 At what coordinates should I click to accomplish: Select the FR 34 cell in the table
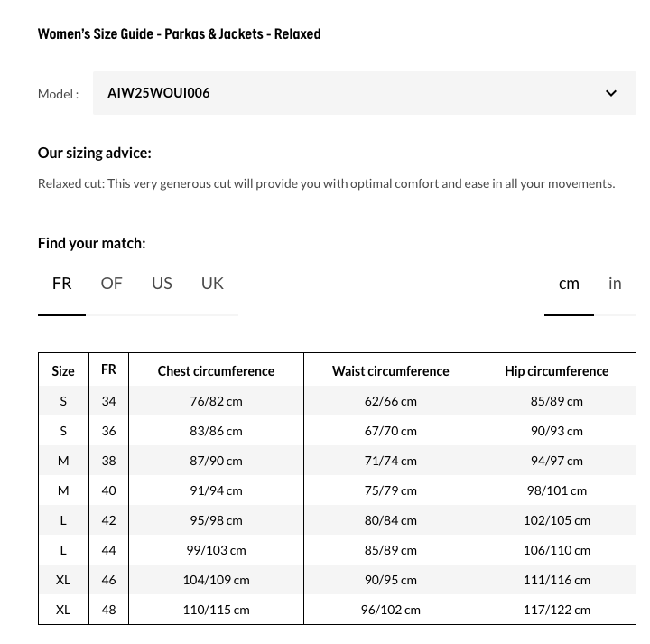point(108,401)
